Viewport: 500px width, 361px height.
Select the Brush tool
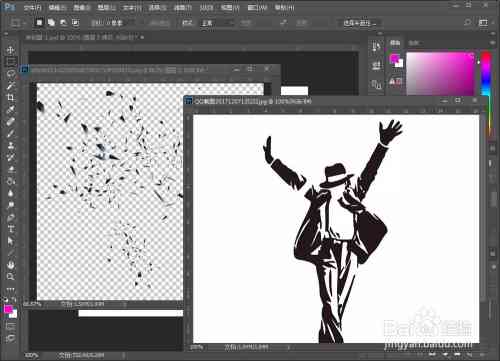coord(11,133)
